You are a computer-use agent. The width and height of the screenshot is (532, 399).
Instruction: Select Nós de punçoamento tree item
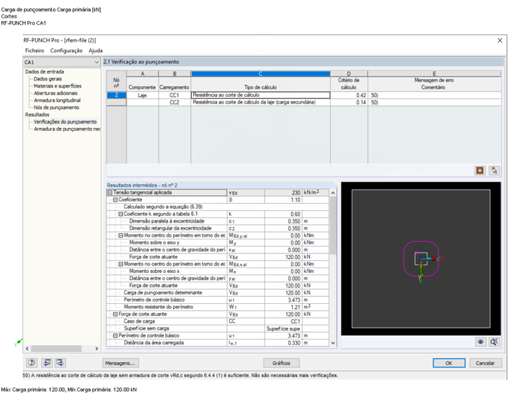pyautogui.click(x=56, y=108)
